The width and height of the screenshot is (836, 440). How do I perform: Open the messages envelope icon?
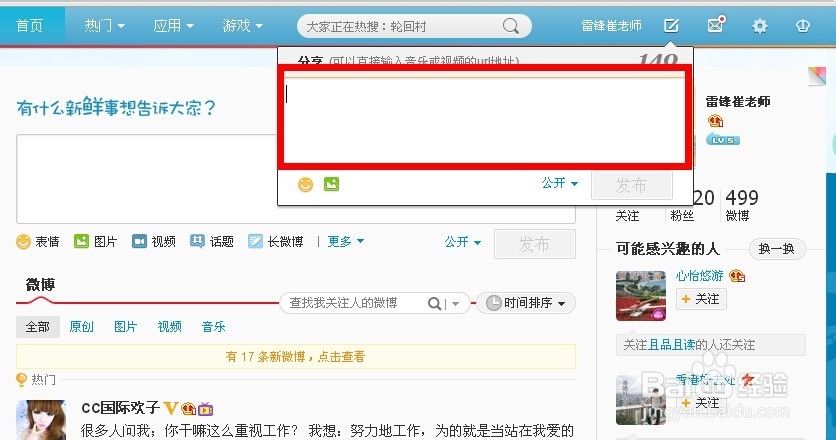click(x=716, y=25)
